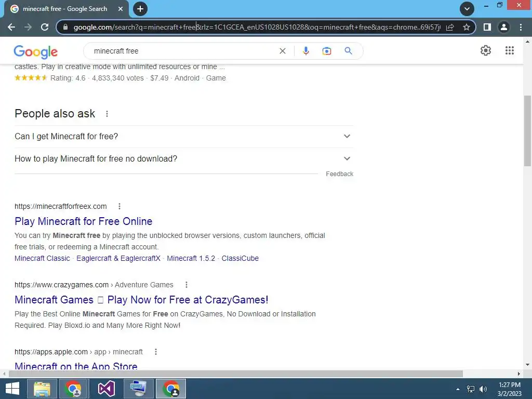Viewport: 532px width, 399px height.
Task: Open File Explorer from the taskbar
Action: (42, 389)
